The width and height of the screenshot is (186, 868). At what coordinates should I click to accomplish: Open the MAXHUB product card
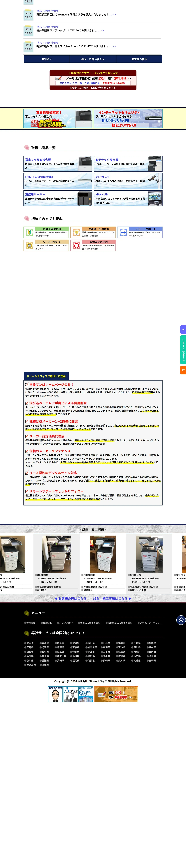(128, 198)
